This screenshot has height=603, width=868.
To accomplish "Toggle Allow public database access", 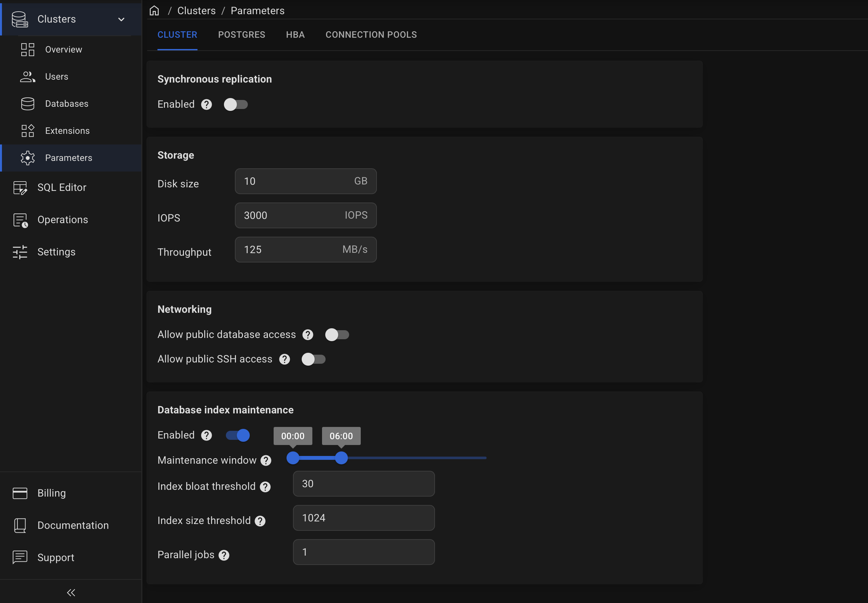I will point(337,335).
